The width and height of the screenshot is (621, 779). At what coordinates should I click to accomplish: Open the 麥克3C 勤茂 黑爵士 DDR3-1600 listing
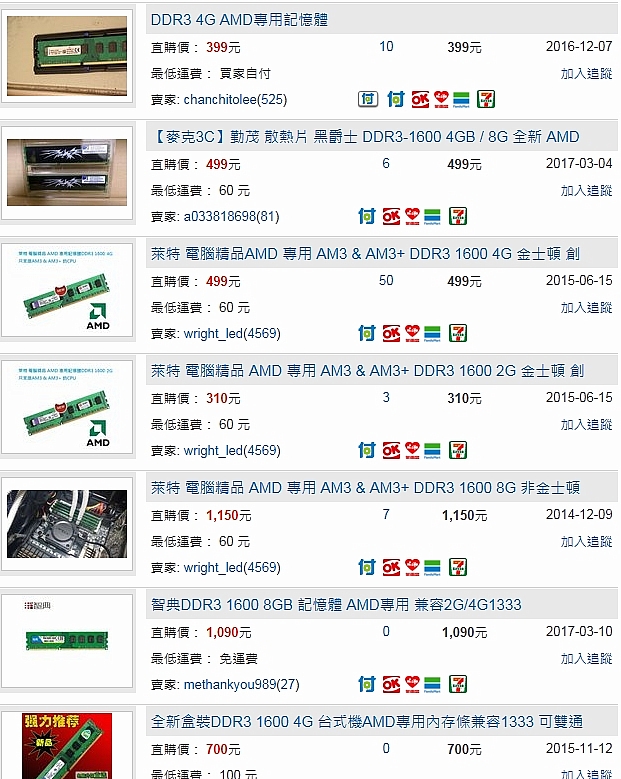[365, 137]
